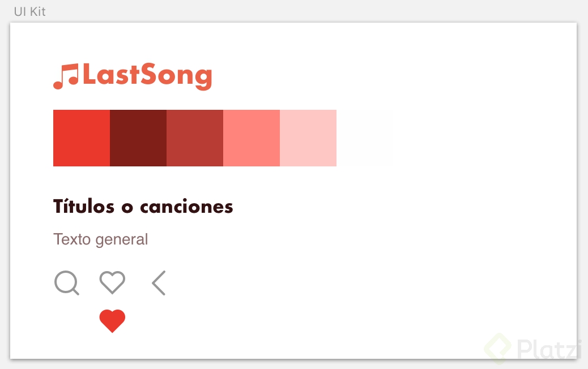Click the outlined gray heart icon
The height and width of the screenshot is (369, 588).
(112, 282)
